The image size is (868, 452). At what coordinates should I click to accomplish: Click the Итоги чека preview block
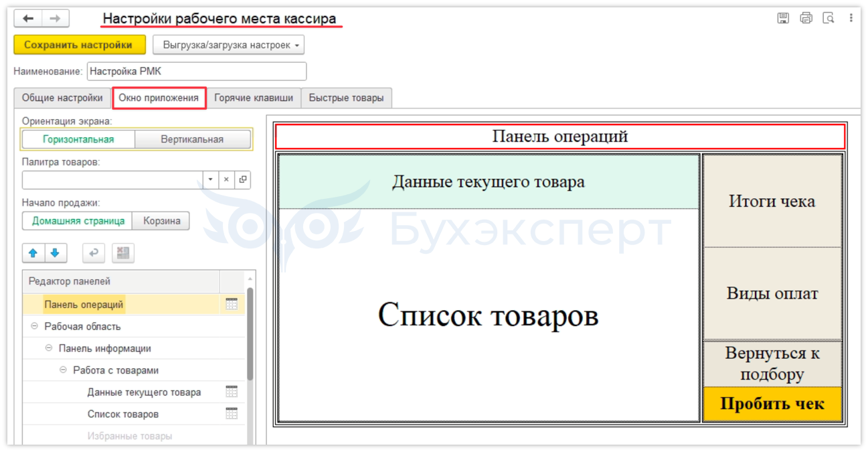coord(772,201)
